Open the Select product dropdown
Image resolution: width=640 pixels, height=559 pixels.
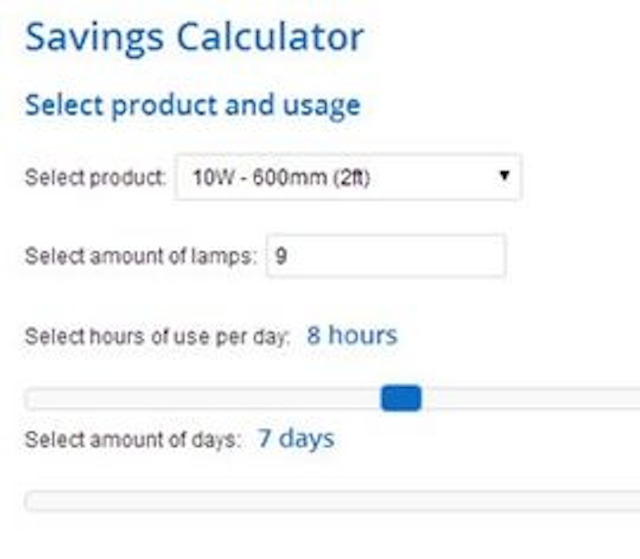[349, 177]
